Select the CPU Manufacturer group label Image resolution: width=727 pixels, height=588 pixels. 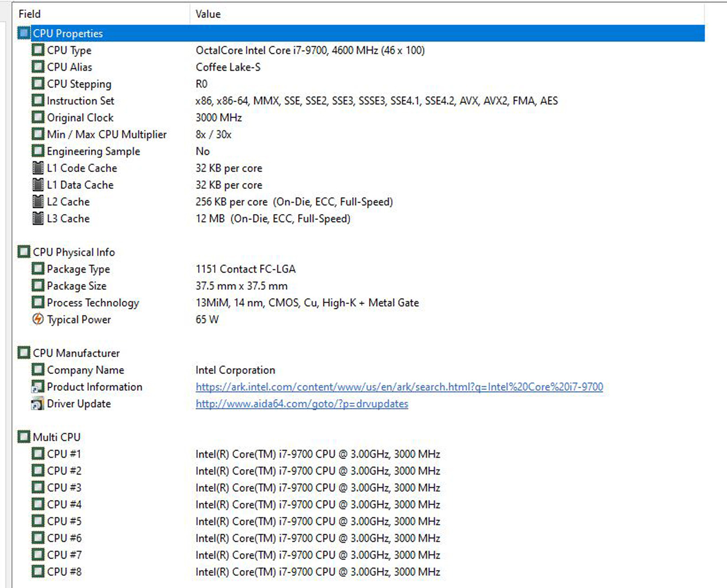coord(76,353)
